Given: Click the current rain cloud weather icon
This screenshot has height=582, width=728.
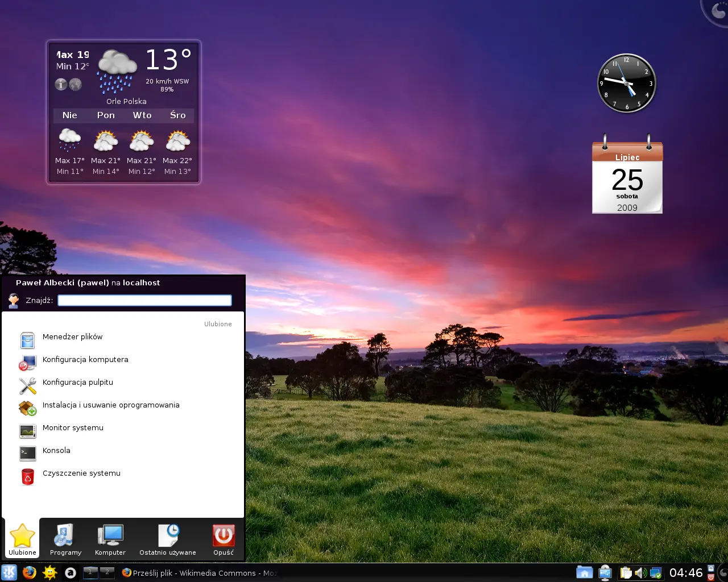Looking at the screenshot, I should click(117, 71).
